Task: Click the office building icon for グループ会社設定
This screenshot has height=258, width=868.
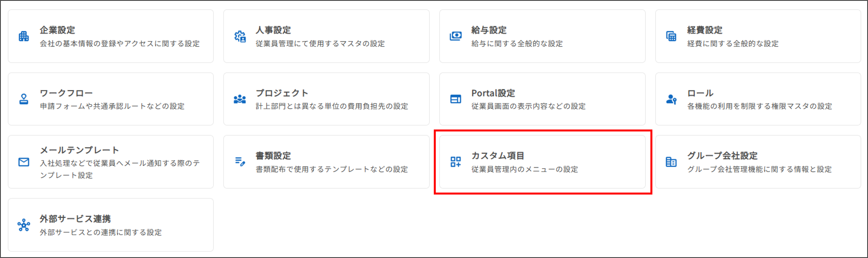Action: pyautogui.click(x=671, y=162)
